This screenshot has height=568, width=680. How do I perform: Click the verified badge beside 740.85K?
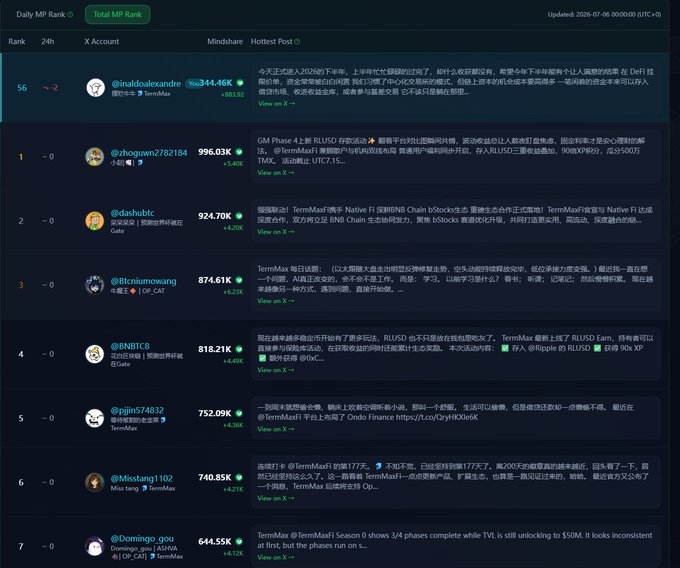pos(239,477)
